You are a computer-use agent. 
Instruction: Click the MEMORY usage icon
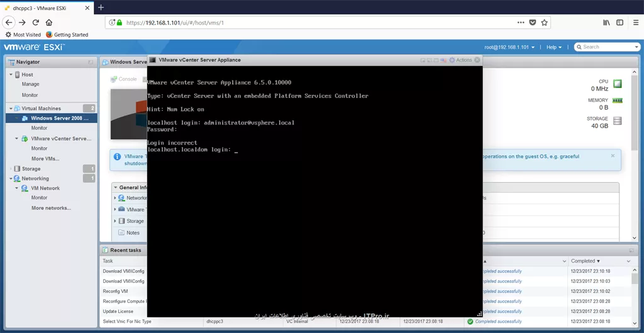(618, 101)
